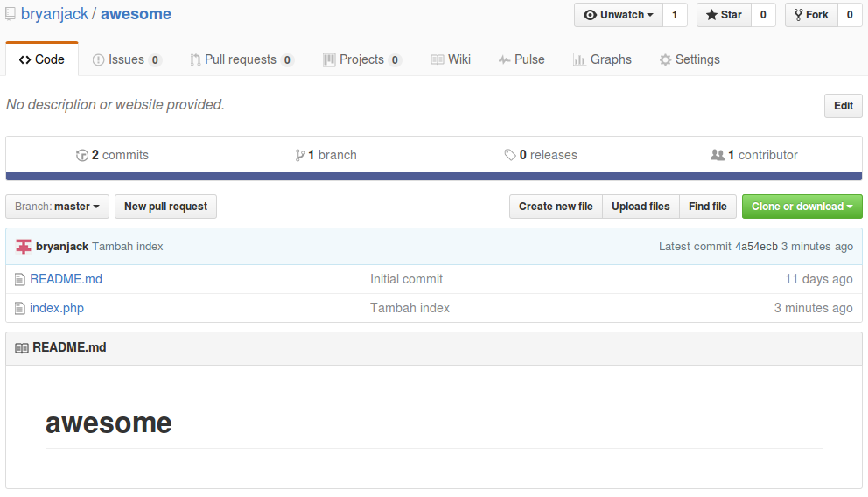Click Create new file button
This screenshot has width=868, height=497.
tap(556, 206)
